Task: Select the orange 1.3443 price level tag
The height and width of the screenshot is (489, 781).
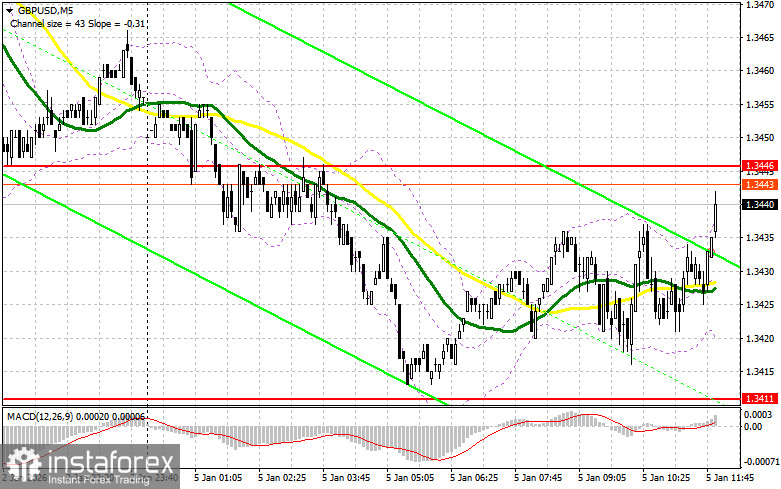Action: pos(760,184)
